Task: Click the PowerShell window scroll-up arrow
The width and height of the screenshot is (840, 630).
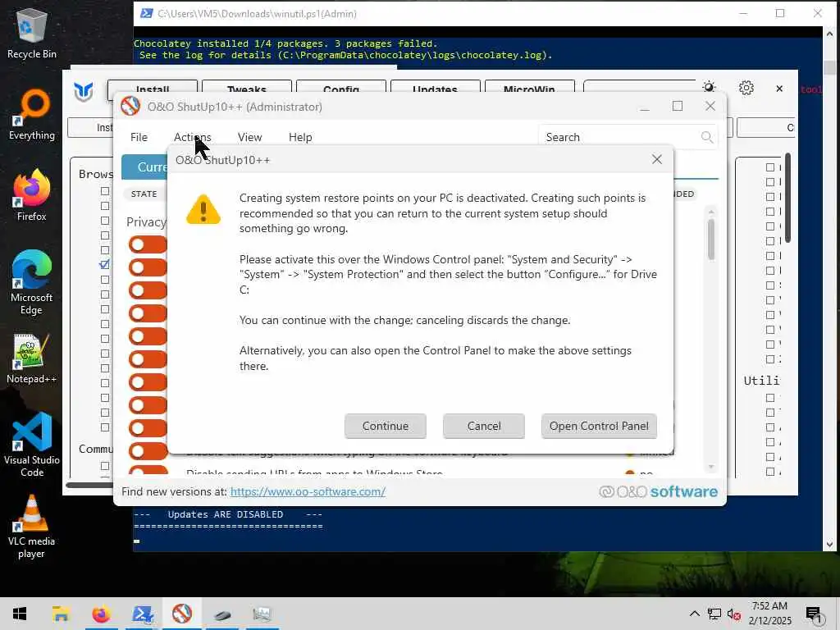Action: (830, 34)
